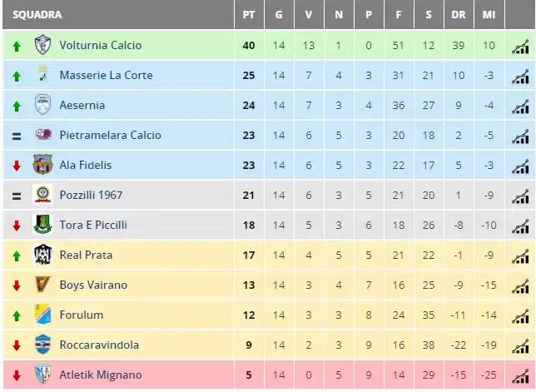
Task: Click the Roccaravindola club crest
Action: pyautogui.click(x=42, y=345)
